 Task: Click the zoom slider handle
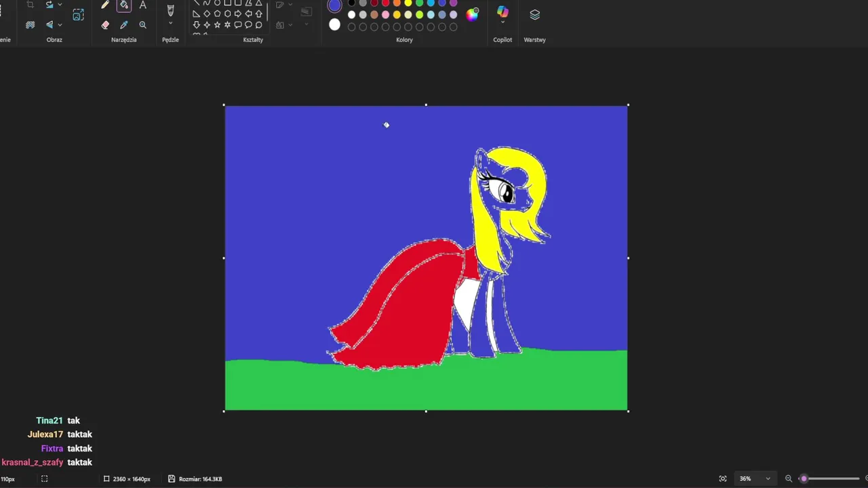tap(804, 479)
